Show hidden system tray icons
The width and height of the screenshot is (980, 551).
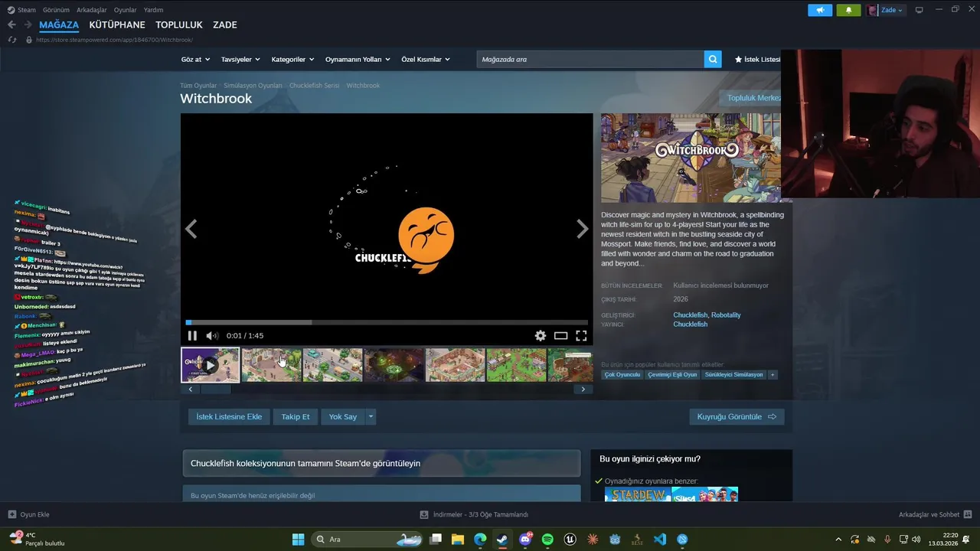(x=838, y=539)
